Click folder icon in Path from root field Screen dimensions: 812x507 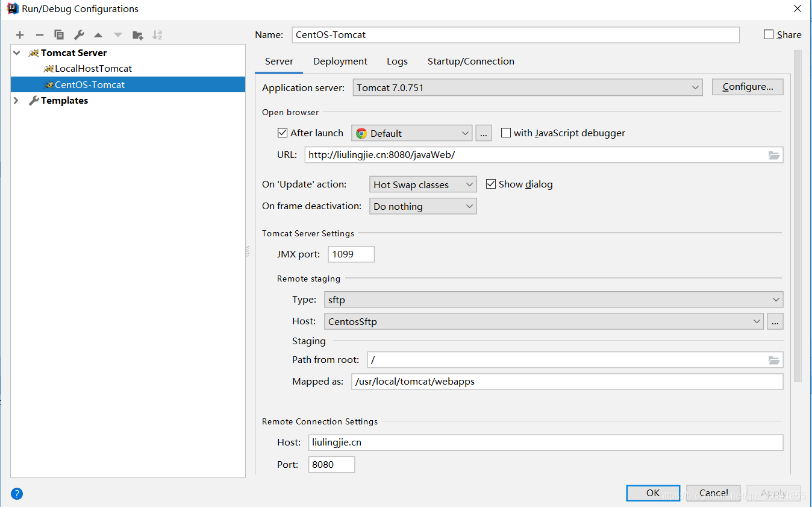[x=774, y=360]
